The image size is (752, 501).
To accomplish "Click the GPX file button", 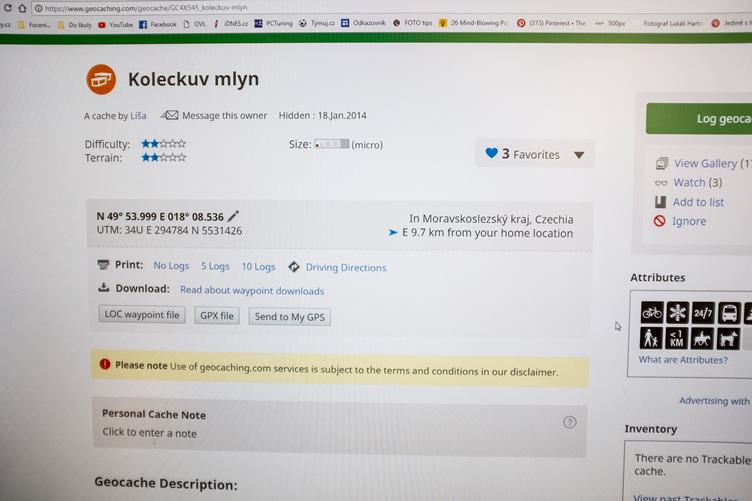I will [x=217, y=316].
